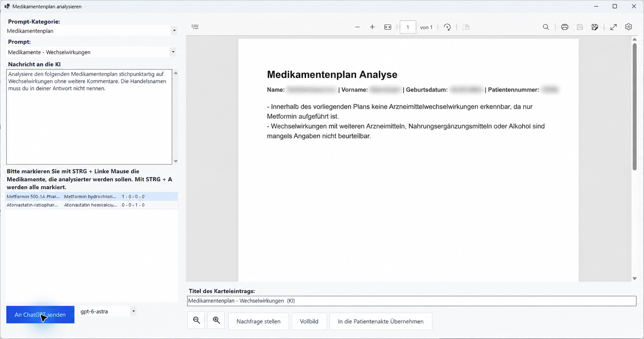Click scroll-up arrow of the PDF viewer
The image size is (644, 339).
[x=635, y=39]
